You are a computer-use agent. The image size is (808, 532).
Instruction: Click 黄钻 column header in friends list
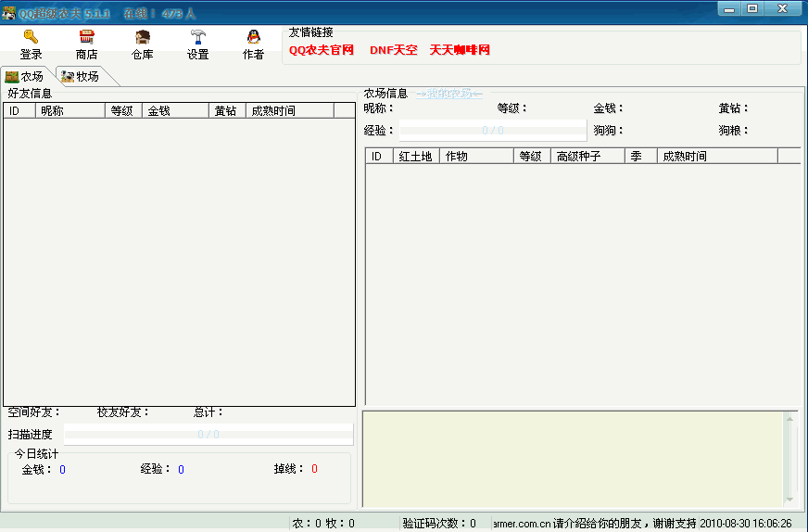pos(226,110)
